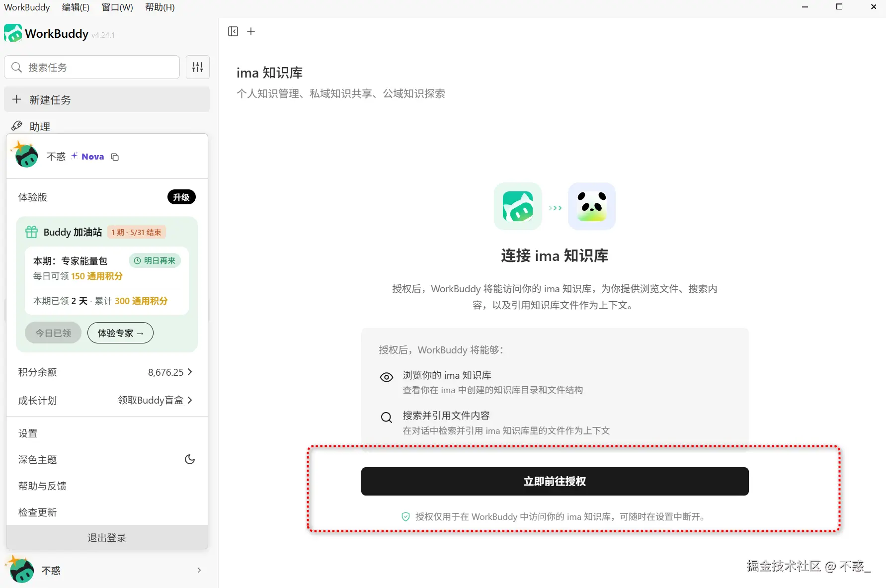Click the 搜索任务 search field

coord(92,67)
